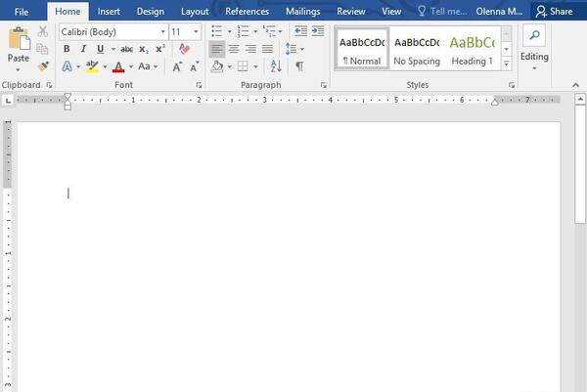Switch to the Layout tab
This screenshot has width=587, height=392.
click(x=195, y=12)
